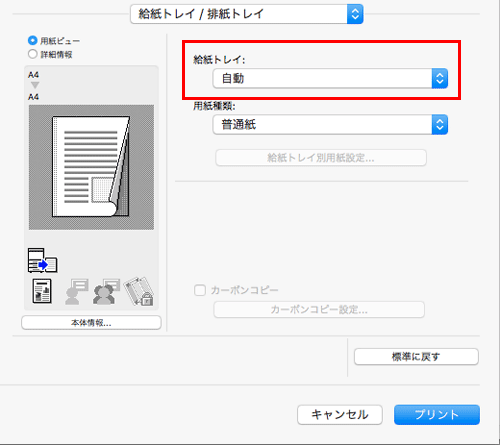The height and width of the screenshot is (445, 500).
Task: Click the キャンセル button
Action: (x=340, y=415)
